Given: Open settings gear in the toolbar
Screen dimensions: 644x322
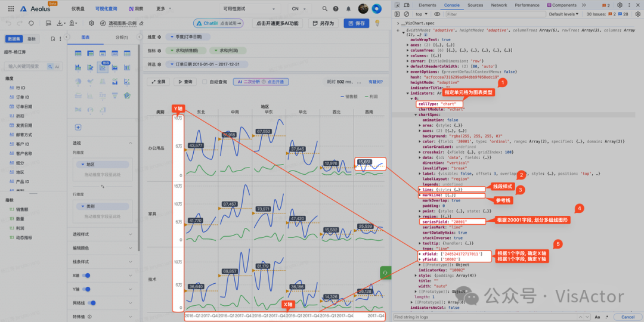Looking at the screenshot, I should 92,23.
